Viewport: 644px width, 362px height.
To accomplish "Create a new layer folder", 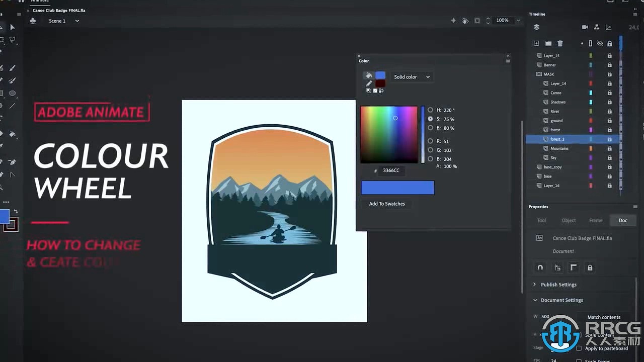I will 548,43.
